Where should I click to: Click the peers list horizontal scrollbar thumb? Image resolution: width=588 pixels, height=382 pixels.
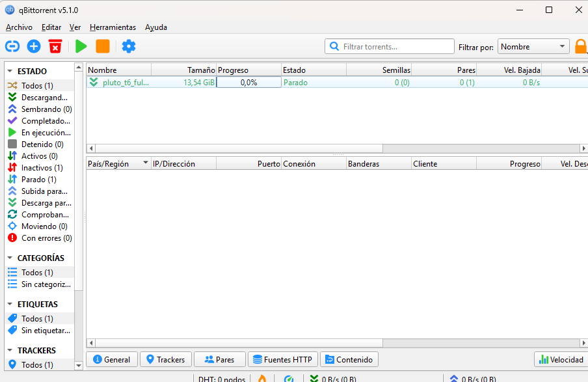tap(239, 342)
